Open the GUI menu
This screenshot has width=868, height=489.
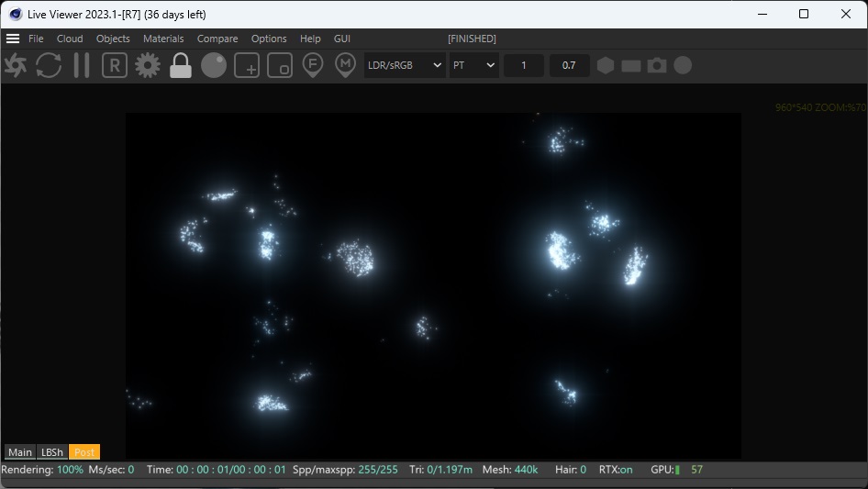pyautogui.click(x=342, y=39)
